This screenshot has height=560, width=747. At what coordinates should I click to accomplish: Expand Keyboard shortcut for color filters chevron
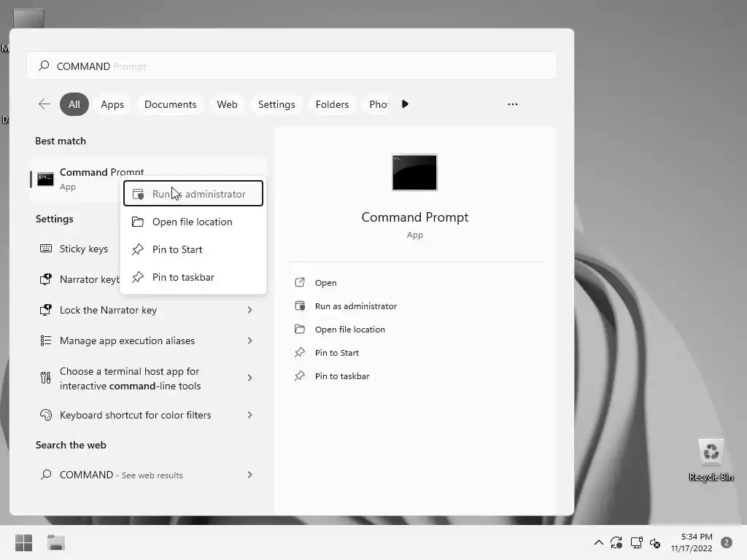[249, 415]
